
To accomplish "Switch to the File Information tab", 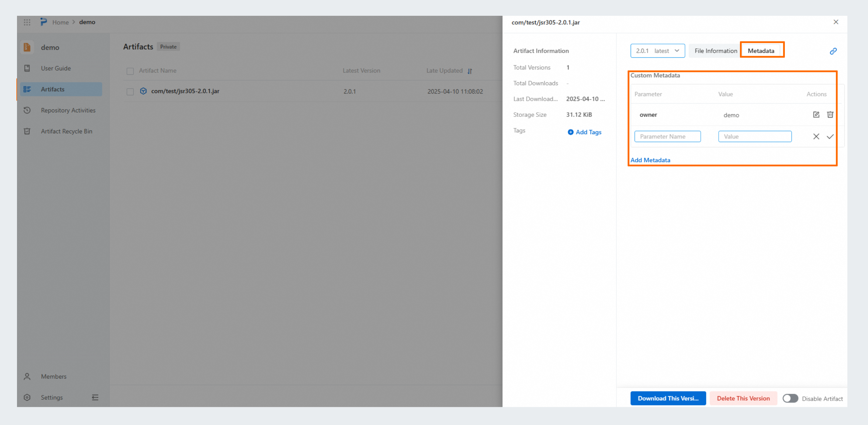I will [x=715, y=51].
